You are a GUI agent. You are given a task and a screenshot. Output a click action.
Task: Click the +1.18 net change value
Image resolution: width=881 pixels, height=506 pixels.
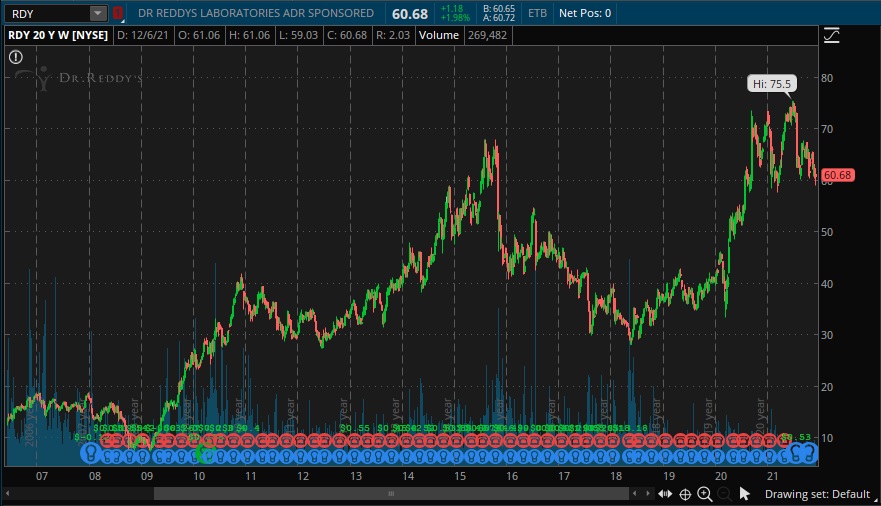[x=452, y=8]
